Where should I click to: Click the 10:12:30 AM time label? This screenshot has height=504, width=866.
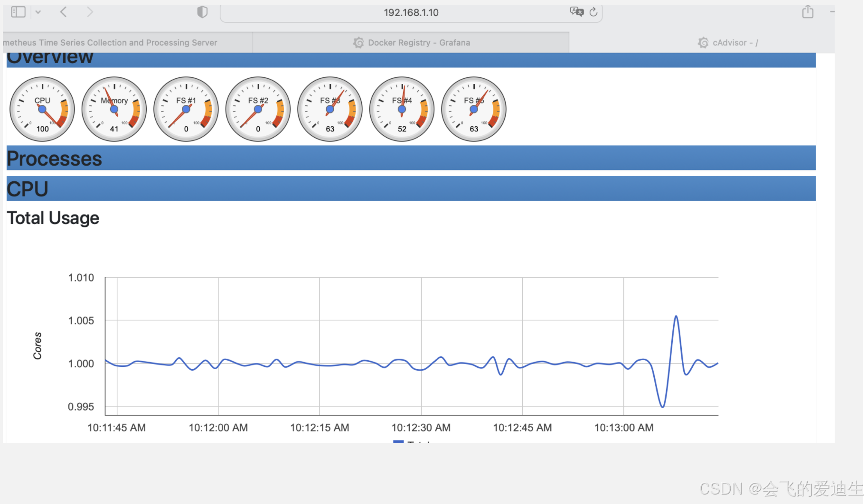point(421,428)
